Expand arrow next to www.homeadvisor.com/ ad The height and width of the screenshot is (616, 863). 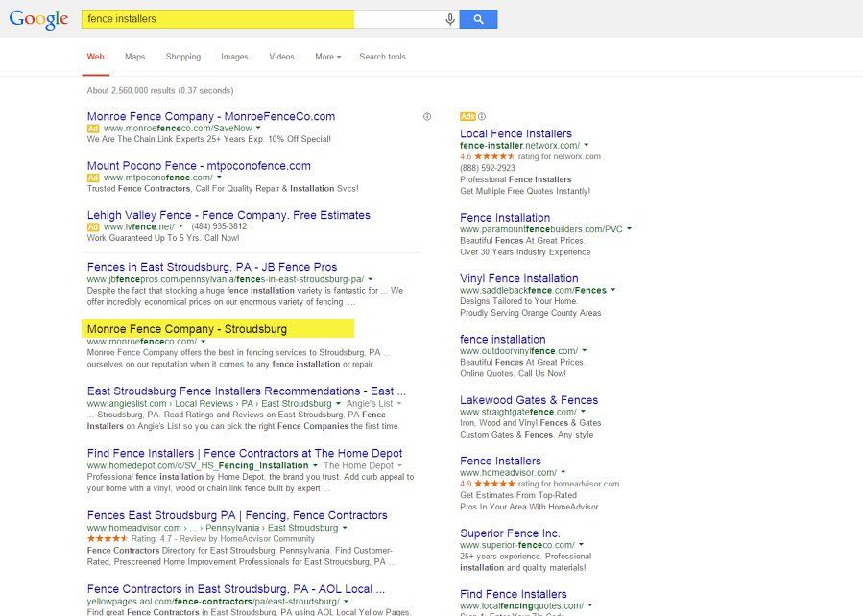coord(563,472)
